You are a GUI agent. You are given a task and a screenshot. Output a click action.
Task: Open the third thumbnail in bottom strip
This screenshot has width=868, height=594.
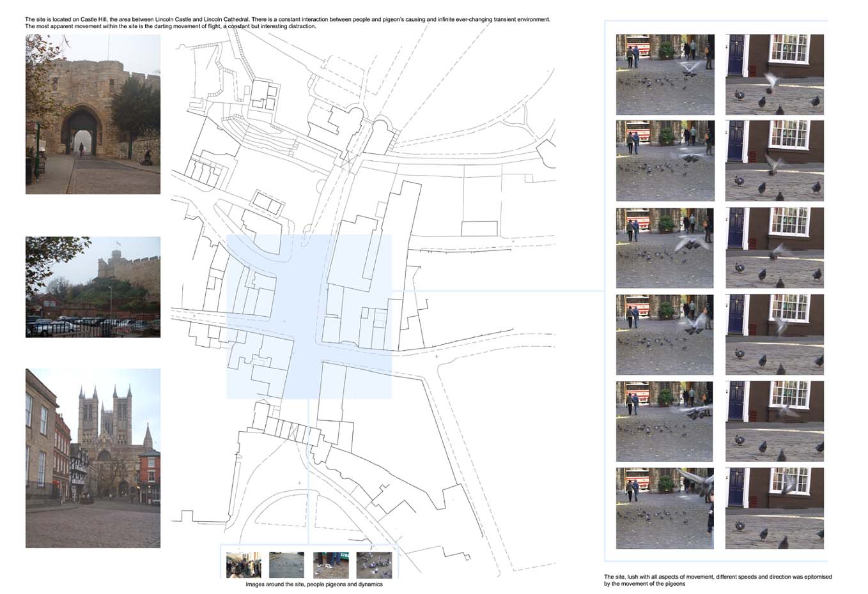(330, 565)
